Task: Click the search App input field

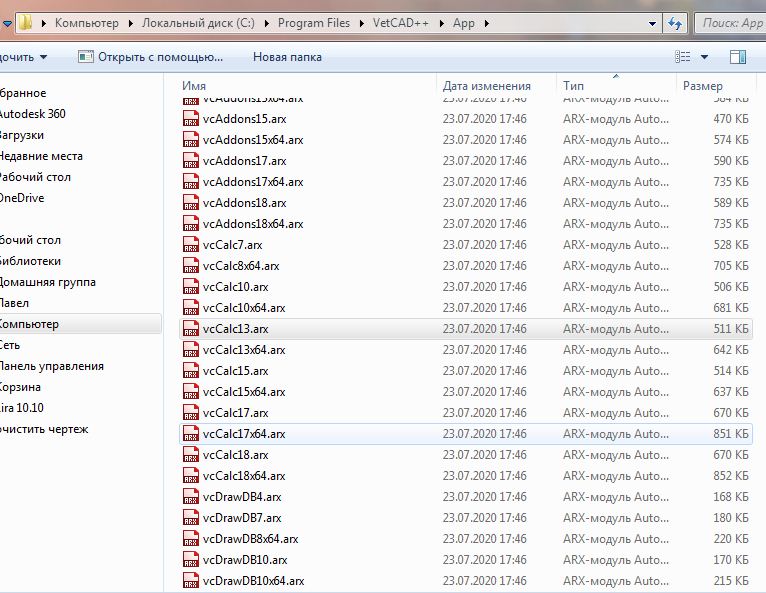Action: click(x=730, y=23)
